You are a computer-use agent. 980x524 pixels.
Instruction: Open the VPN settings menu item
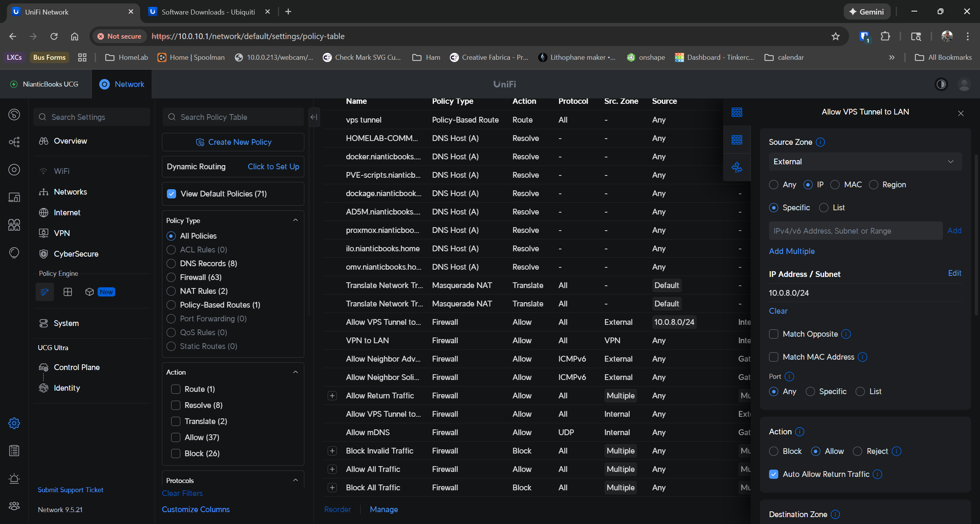coord(62,233)
